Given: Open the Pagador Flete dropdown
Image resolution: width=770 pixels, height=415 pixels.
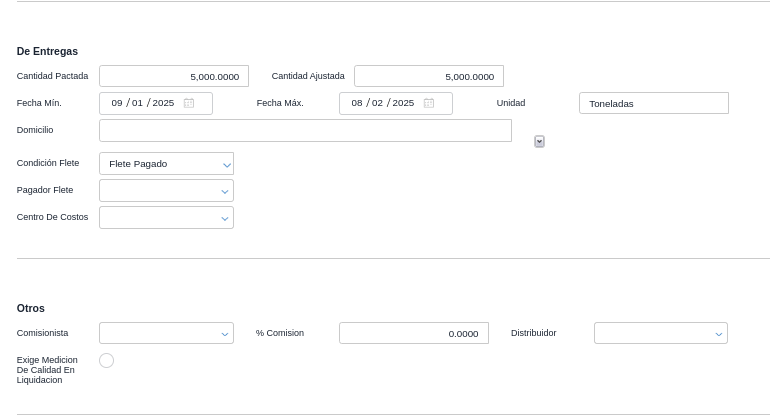Looking at the screenshot, I should point(166,191).
